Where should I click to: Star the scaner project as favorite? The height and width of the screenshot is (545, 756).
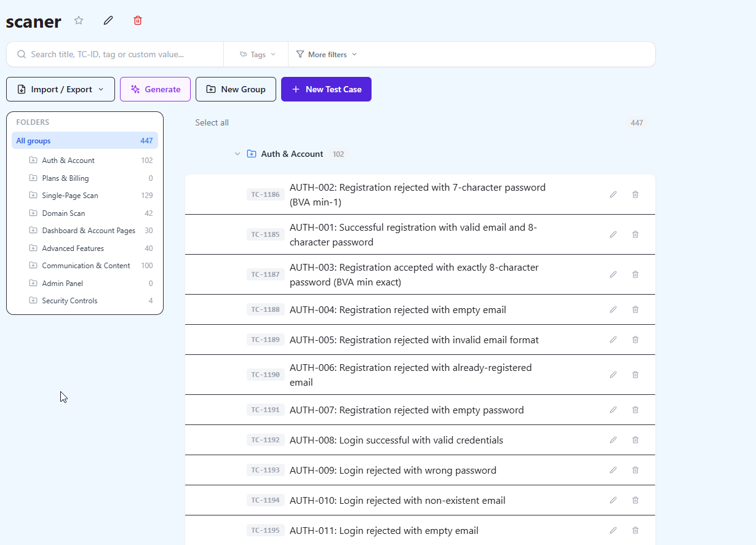coord(79,20)
